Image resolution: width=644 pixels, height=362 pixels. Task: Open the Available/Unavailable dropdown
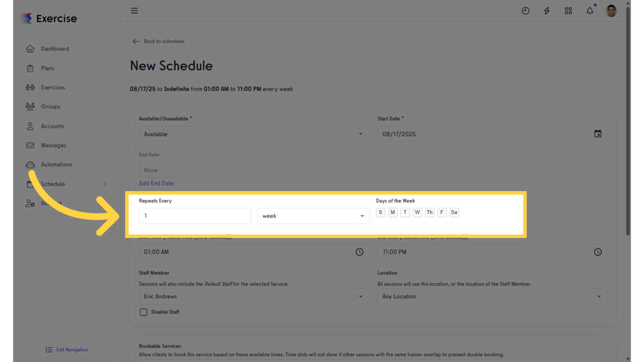coord(254,134)
